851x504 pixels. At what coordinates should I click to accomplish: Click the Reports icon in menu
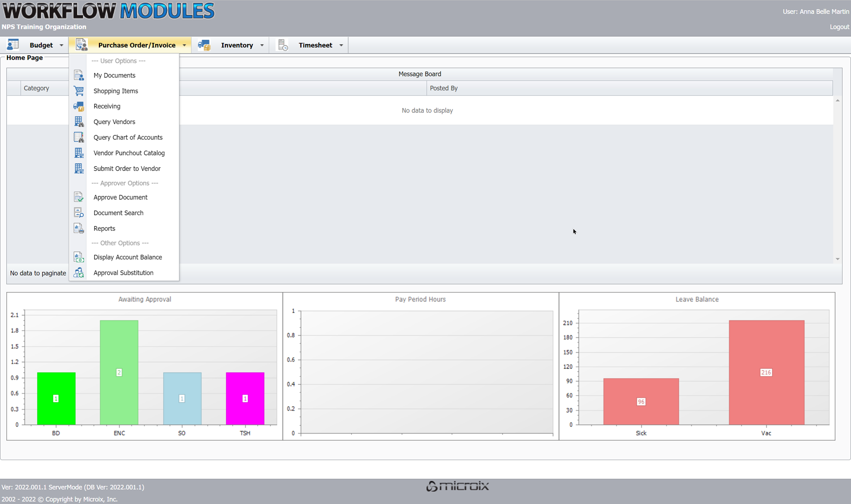click(x=78, y=228)
